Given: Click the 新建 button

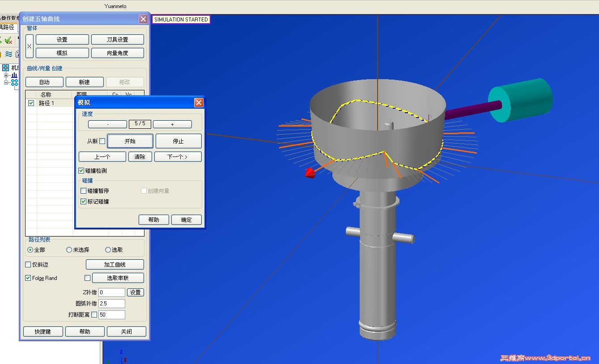Looking at the screenshot, I should coord(85,82).
